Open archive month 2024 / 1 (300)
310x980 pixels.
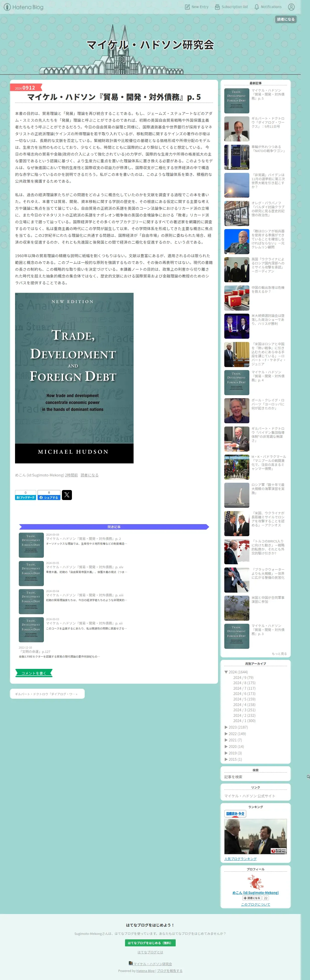point(244,721)
